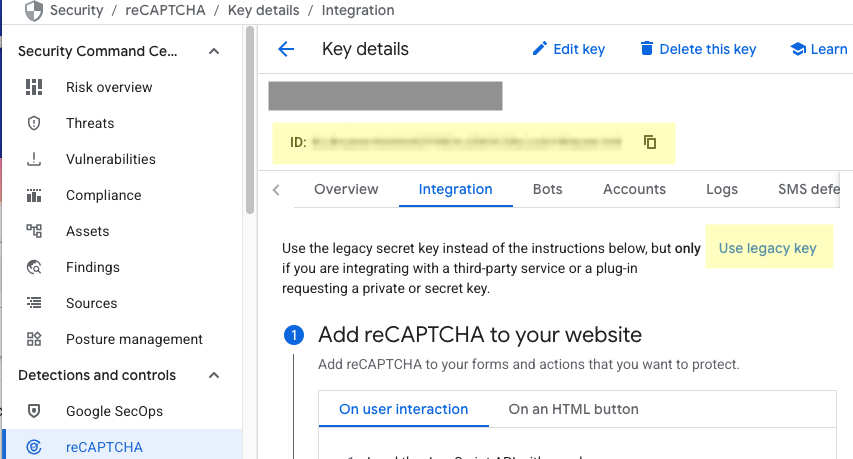This screenshot has width=853, height=459.
Task: Open Compliance in sidebar
Action: [103, 195]
